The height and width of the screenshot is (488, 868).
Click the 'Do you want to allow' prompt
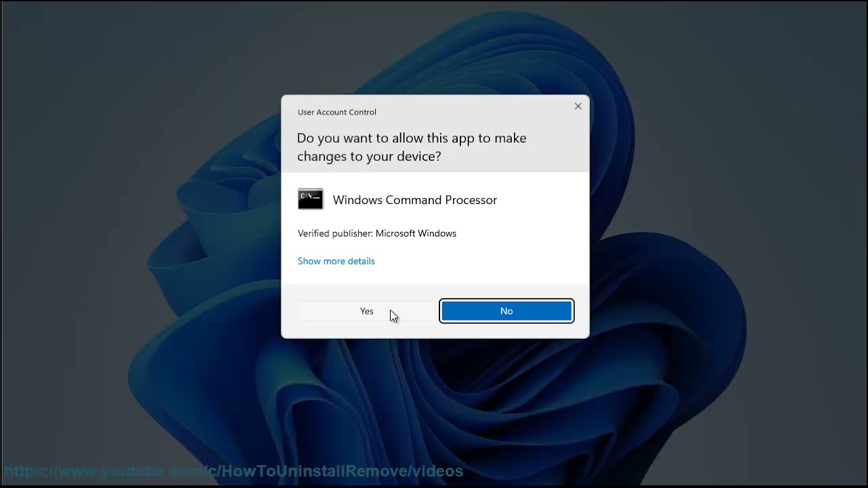412,147
